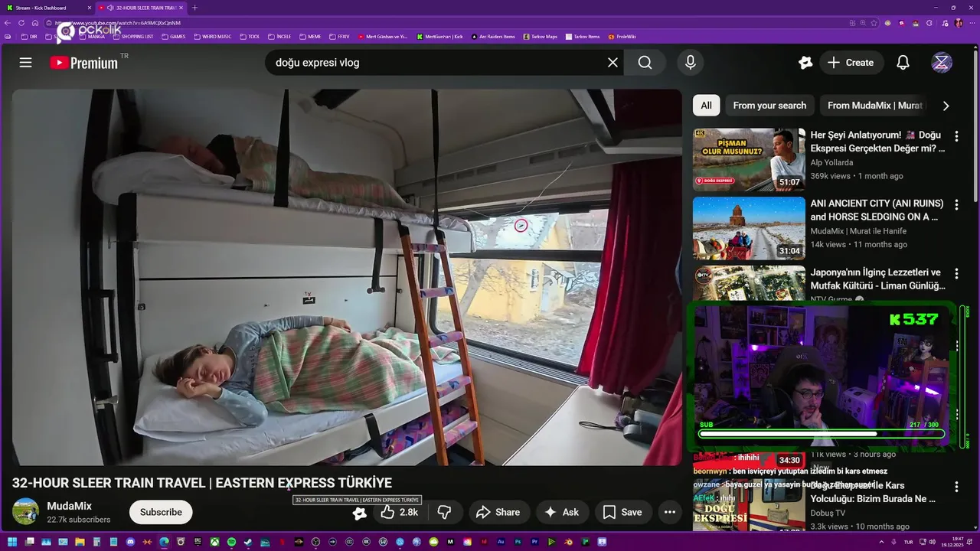
Task: Open the three-dot more actions menu under the video
Action: coord(670,512)
